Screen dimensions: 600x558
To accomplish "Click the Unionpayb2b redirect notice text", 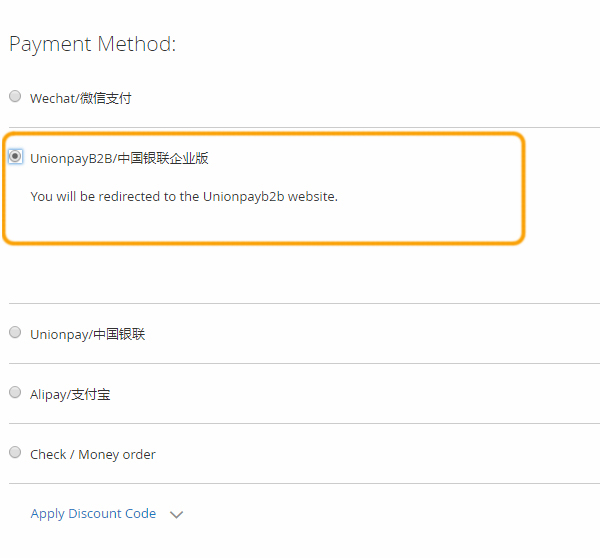I will coord(184,196).
